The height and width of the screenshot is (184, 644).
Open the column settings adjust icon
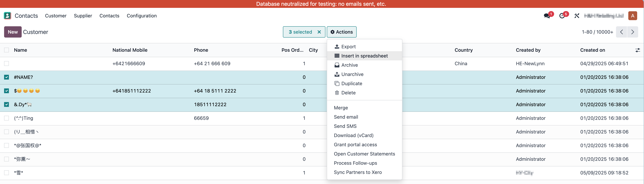638,50
